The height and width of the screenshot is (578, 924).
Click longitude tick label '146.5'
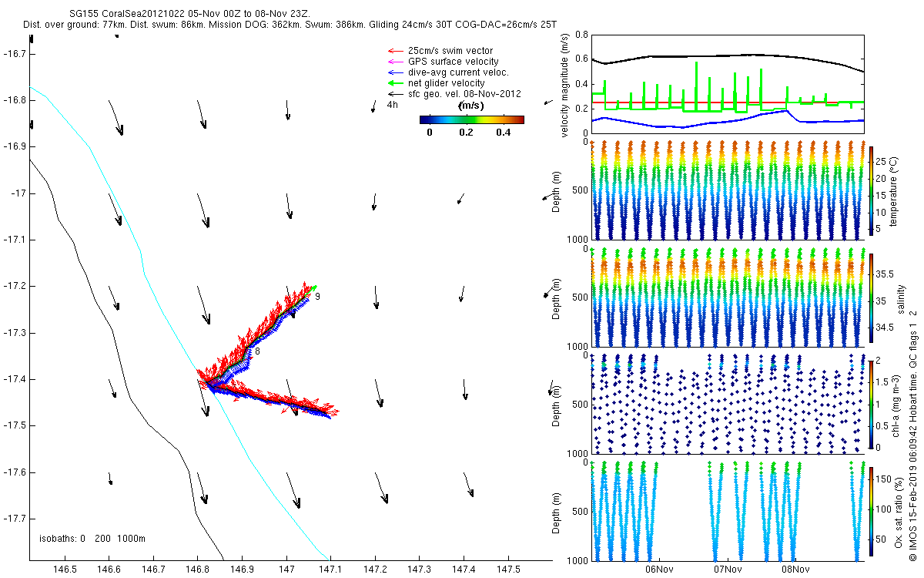click(64, 569)
